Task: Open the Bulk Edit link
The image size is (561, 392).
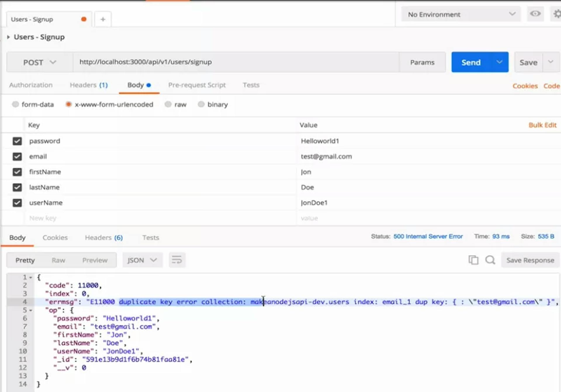Action: [x=542, y=125]
